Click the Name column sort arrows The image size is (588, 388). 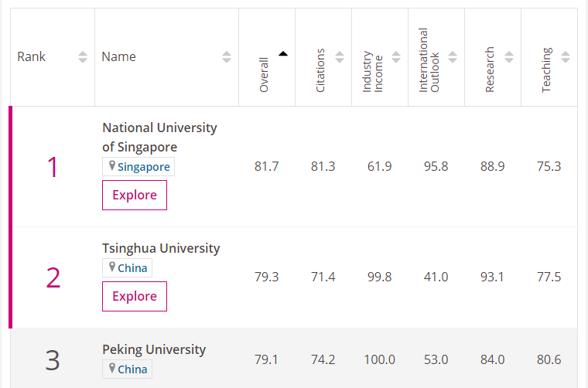227,57
